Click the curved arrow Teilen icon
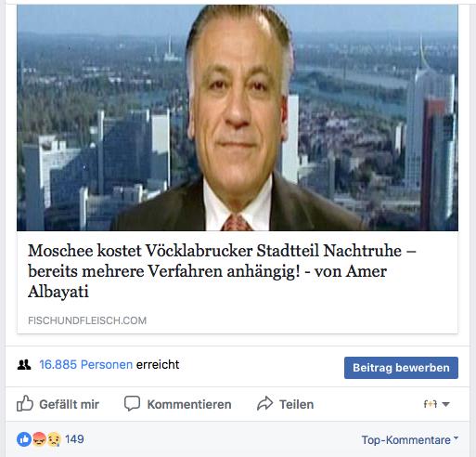The height and width of the screenshot is (457, 476). coord(265,403)
